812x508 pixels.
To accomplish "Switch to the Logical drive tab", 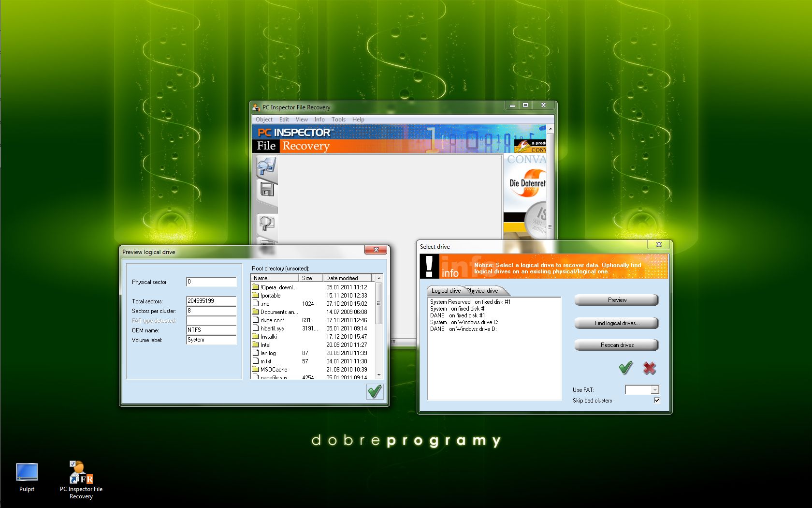I will tap(446, 291).
